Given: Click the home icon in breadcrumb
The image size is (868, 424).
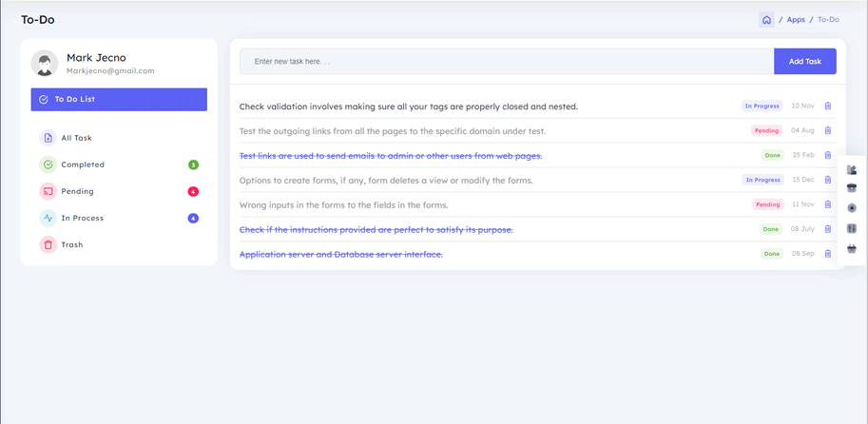Looking at the screenshot, I should (x=766, y=20).
